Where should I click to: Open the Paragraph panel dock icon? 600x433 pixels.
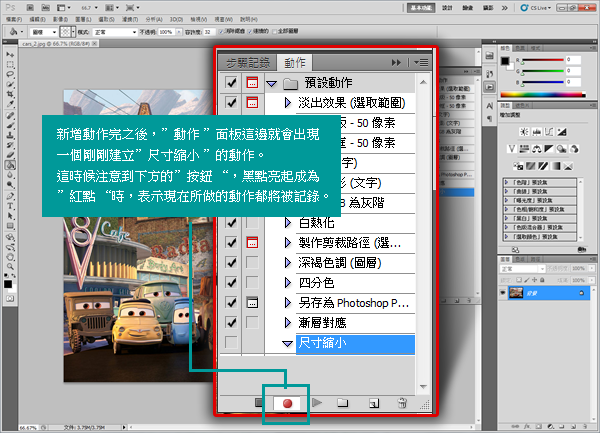click(x=489, y=118)
